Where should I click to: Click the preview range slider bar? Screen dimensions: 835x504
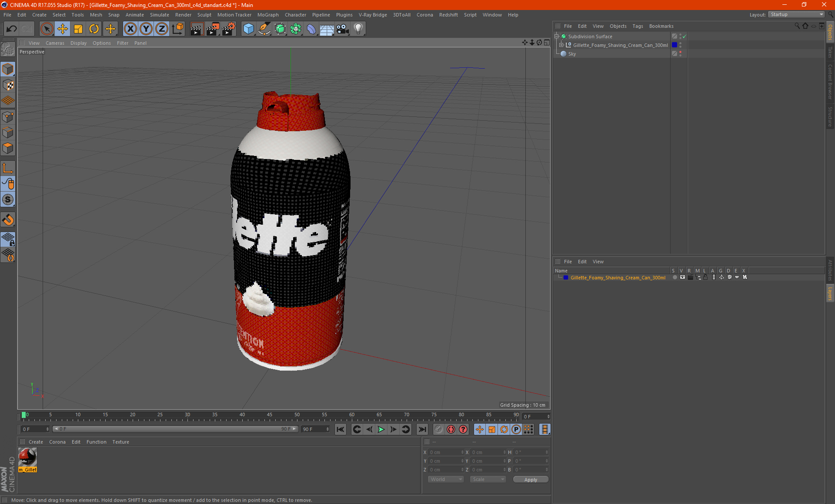click(x=175, y=429)
